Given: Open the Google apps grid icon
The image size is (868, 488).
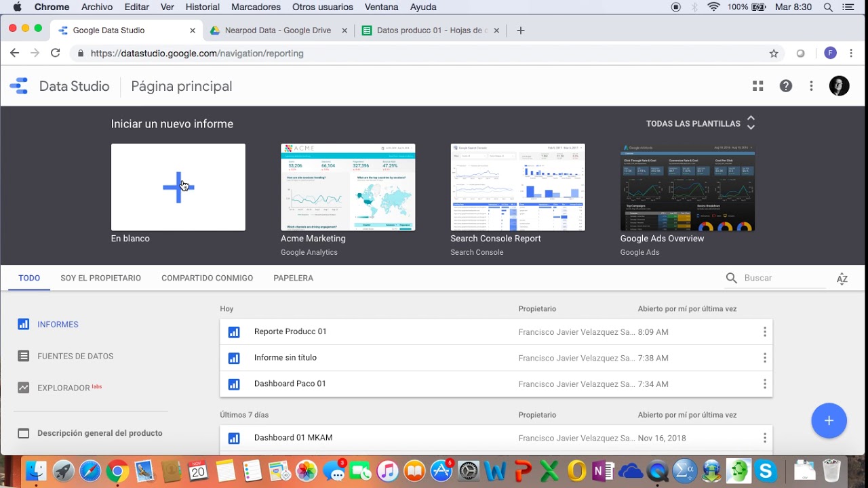Looking at the screenshot, I should [758, 86].
